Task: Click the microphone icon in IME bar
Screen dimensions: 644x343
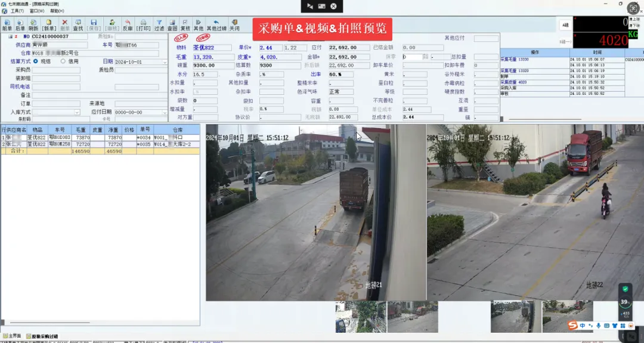Action: pyautogui.click(x=599, y=326)
